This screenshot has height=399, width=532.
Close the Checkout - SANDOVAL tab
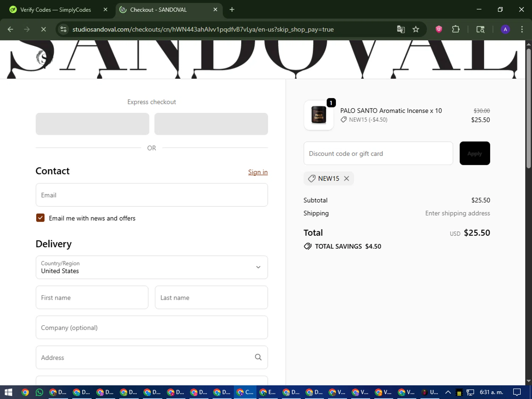215,10
